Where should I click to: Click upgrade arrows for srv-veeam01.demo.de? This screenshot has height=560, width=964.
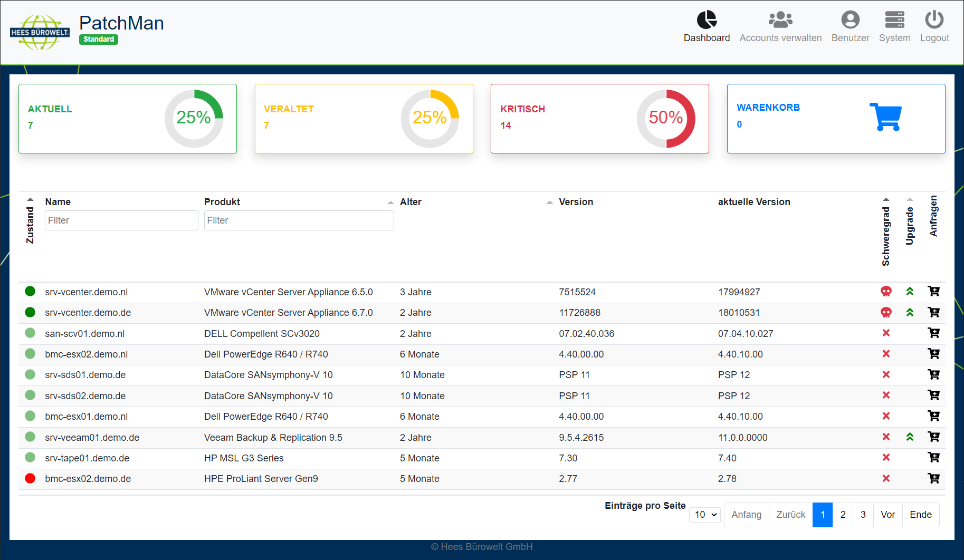coord(910,437)
